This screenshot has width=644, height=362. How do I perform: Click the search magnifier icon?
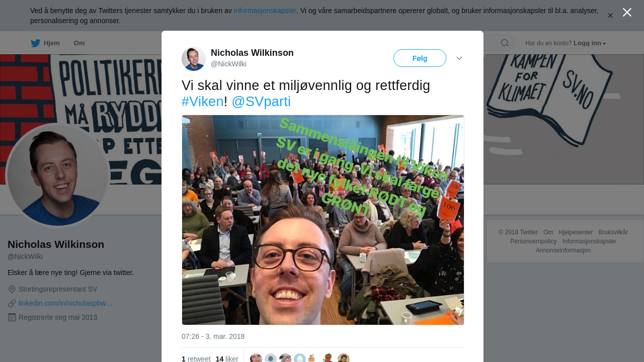[x=505, y=43]
